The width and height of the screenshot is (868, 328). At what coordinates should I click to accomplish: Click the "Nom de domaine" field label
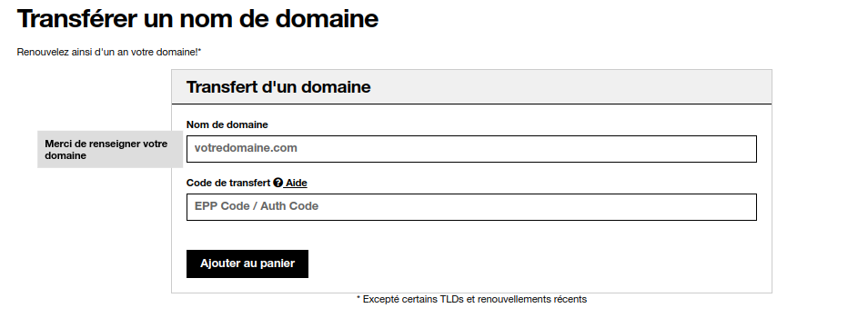tap(227, 125)
